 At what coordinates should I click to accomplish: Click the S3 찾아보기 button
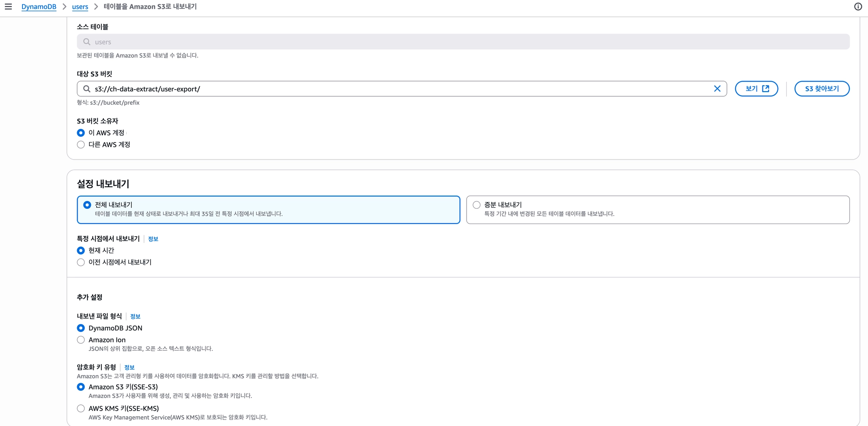[x=822, y=89]
